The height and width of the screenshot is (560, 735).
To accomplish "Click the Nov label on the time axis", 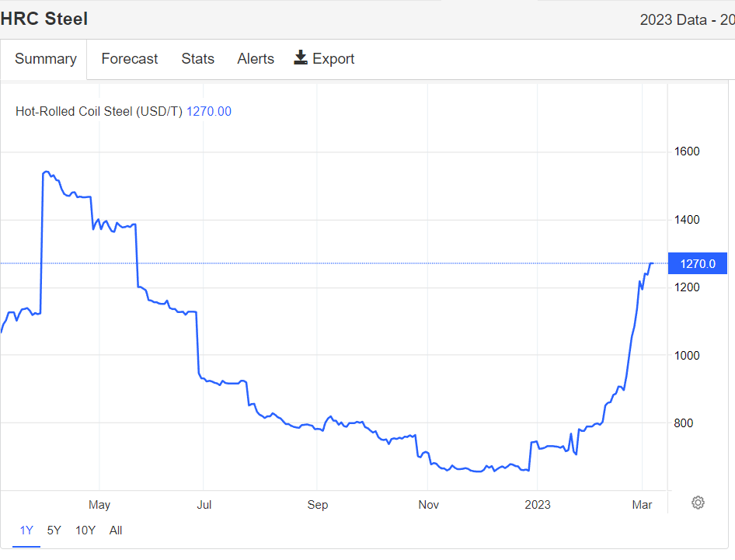I will [428, 505].
